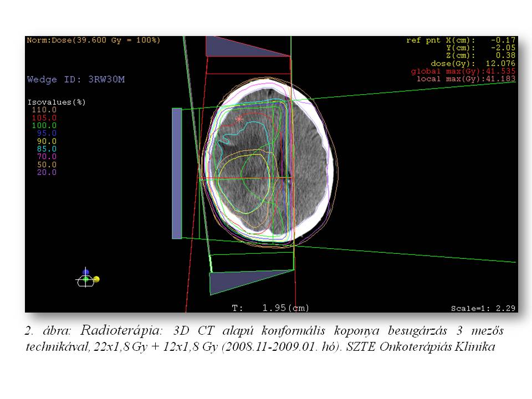
Task: Click the yellow dot on orientation indicator
Action: (x=96, y=279)
